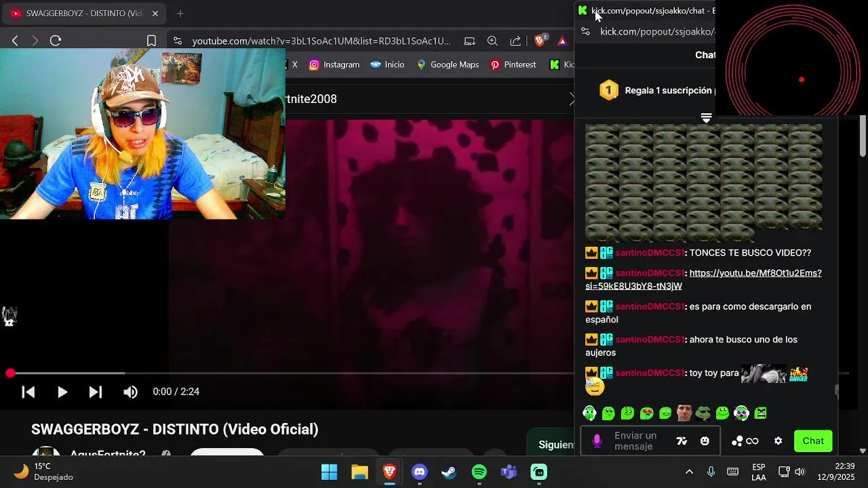Switch ESP LAA keyboard language
The height and width of the screenshot is (488, 868).
[x=759, y=472]
